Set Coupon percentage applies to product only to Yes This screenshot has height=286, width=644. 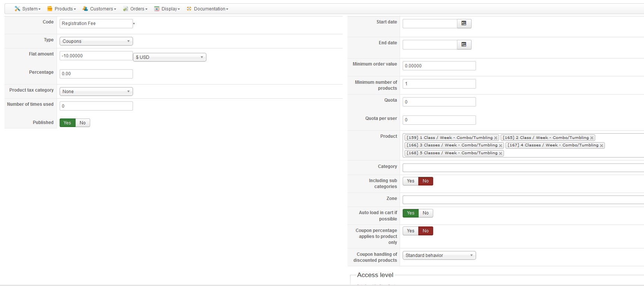[x=410, y=231]
